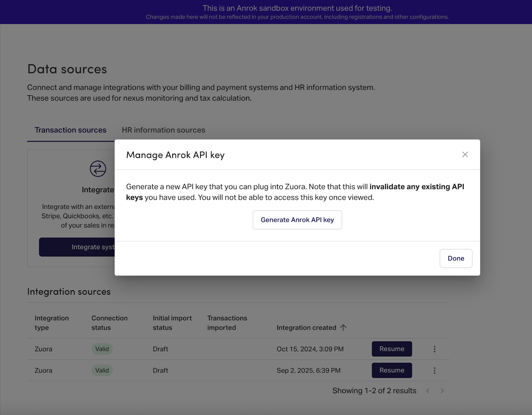Open three-dot menu for Oct 15 integration
Image resolution: width=532 pixels, height=415 pixels.
(434, 349)
